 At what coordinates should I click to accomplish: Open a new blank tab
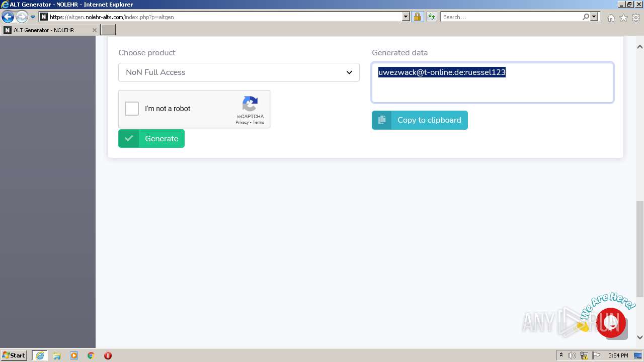point(108,30)
